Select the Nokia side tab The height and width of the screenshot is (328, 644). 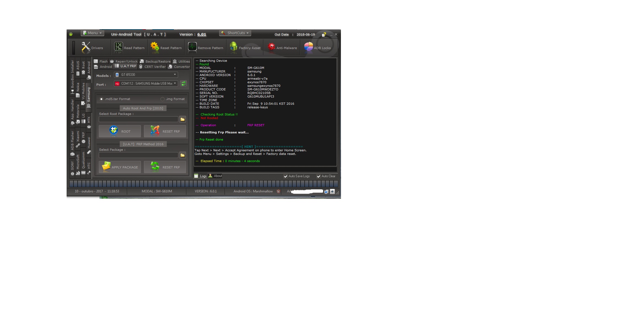point(78,90)
